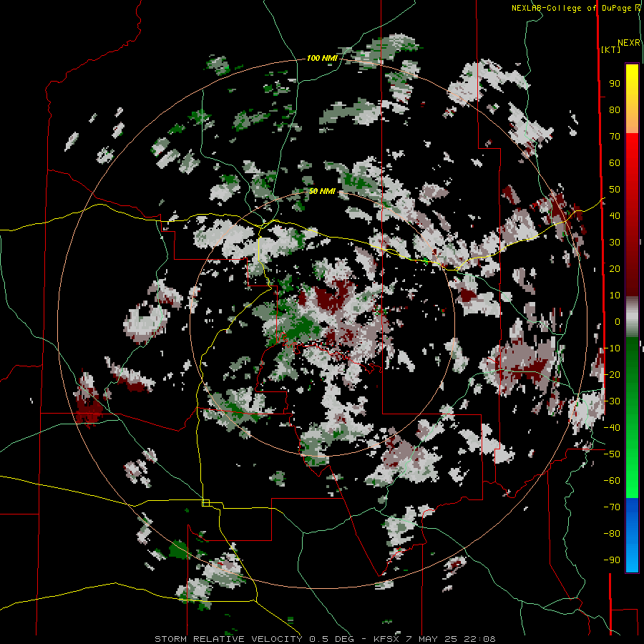Click the -10 scale value
The image size is (644, 644).
(x=612, y=348)
